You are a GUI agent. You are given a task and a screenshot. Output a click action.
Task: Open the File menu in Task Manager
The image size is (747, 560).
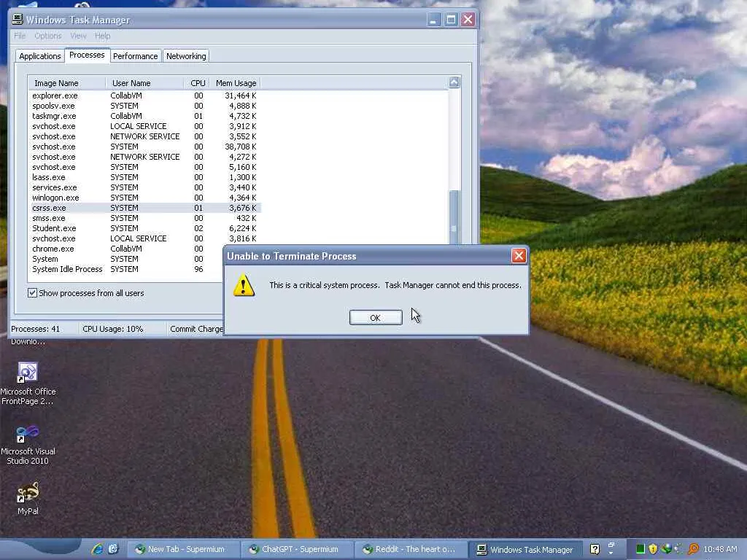(x=20, y=36)
